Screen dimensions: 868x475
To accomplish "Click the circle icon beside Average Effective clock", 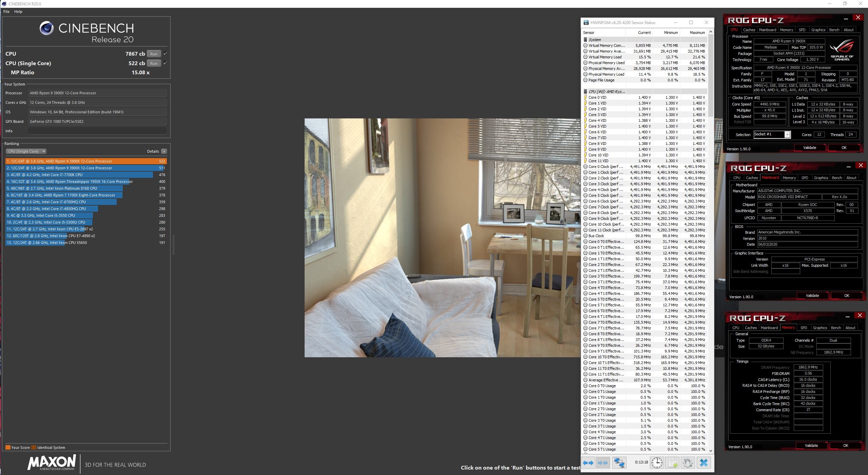I will [x=585, y=380].
